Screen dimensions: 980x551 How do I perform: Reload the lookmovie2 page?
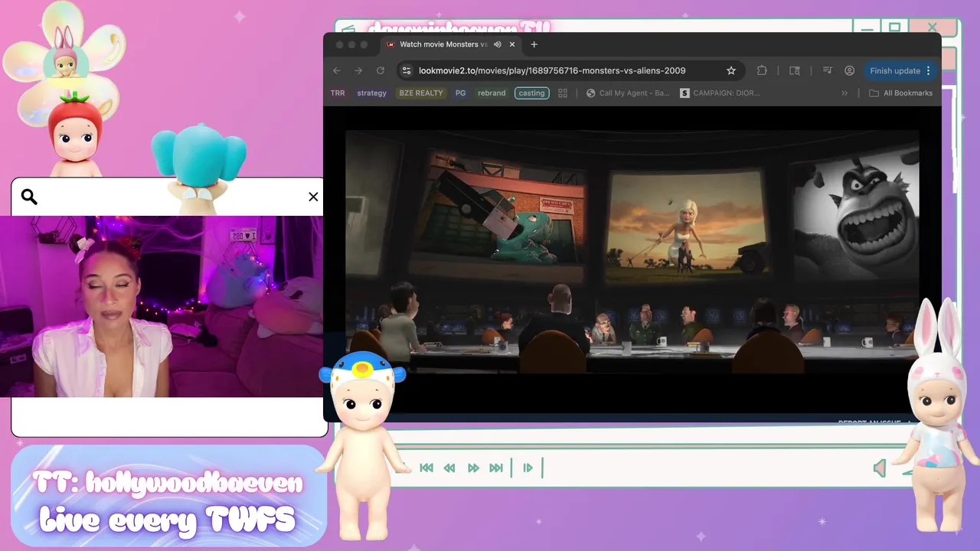[x=381, y=70]
